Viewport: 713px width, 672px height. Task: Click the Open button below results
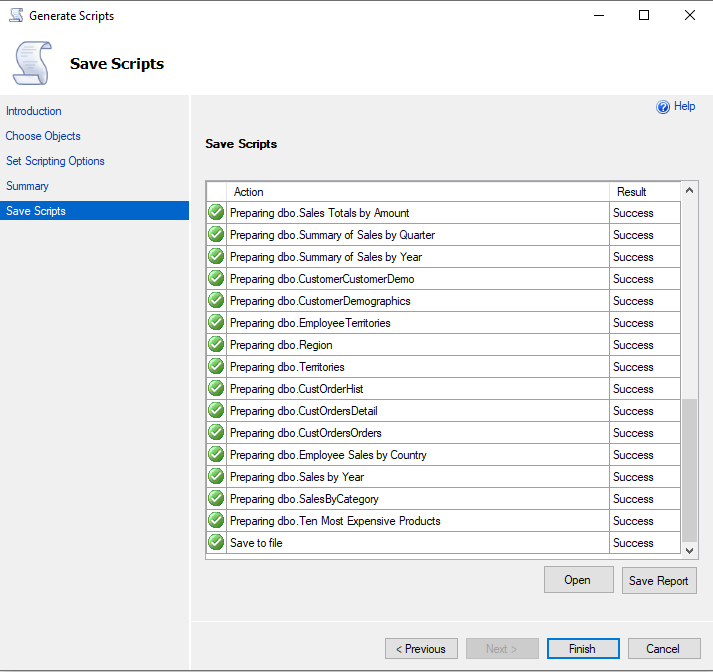point(578,580)
